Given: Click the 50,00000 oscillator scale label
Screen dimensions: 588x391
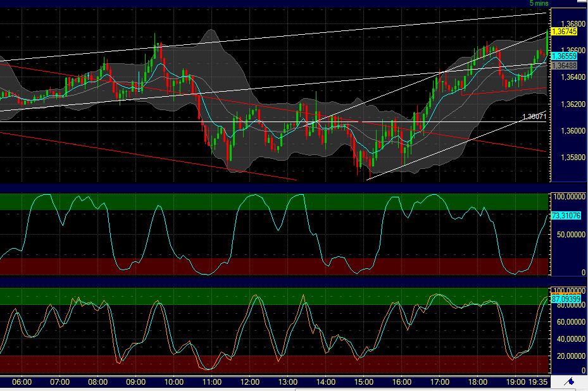Looking at the screenshot, I should tap(571, 235).
